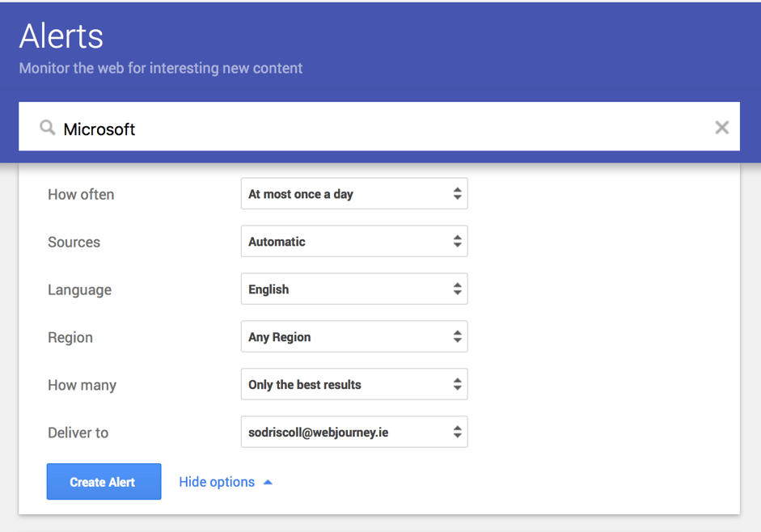Click the stepper arrows on Region selector

[458, 336]
